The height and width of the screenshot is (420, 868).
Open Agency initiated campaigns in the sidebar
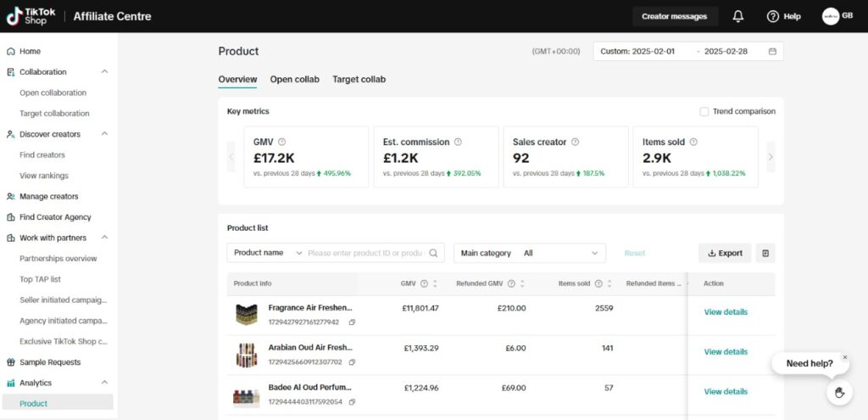pyautogui.click(x=63, y=321)
